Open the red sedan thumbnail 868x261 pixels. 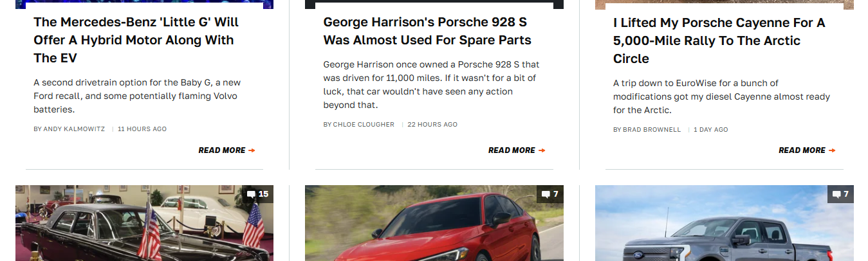coord(434,223)
